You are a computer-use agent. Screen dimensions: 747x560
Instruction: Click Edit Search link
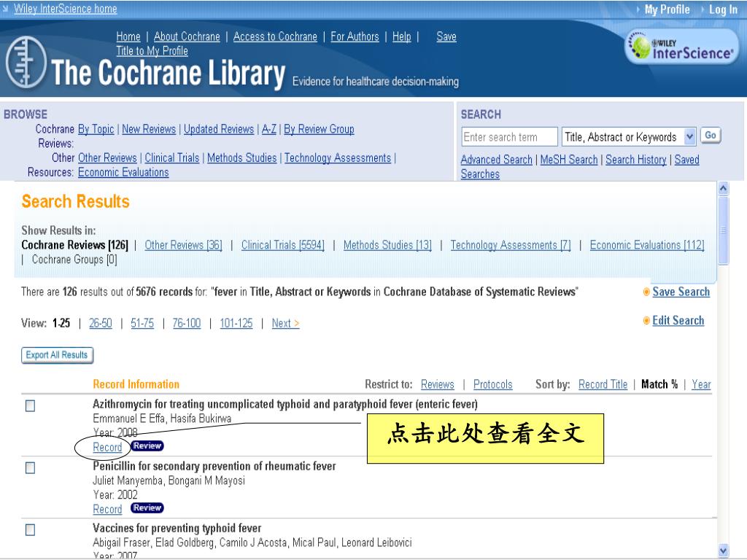pos(678,321)
